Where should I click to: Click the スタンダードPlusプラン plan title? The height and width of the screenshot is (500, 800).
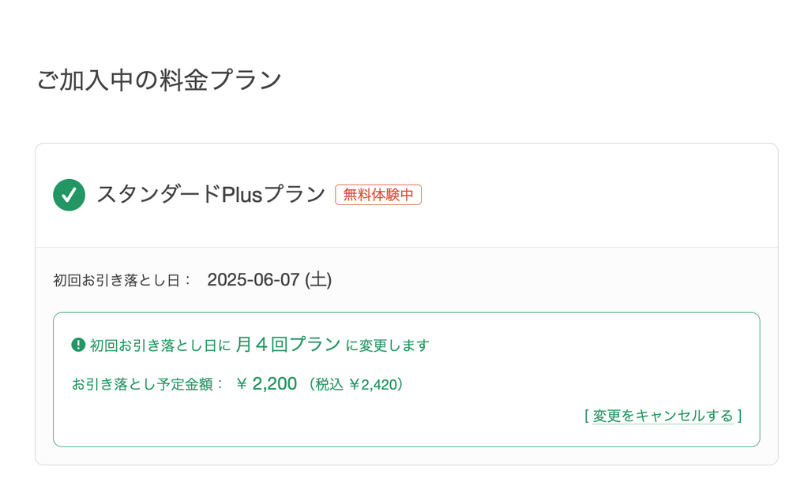211,194
